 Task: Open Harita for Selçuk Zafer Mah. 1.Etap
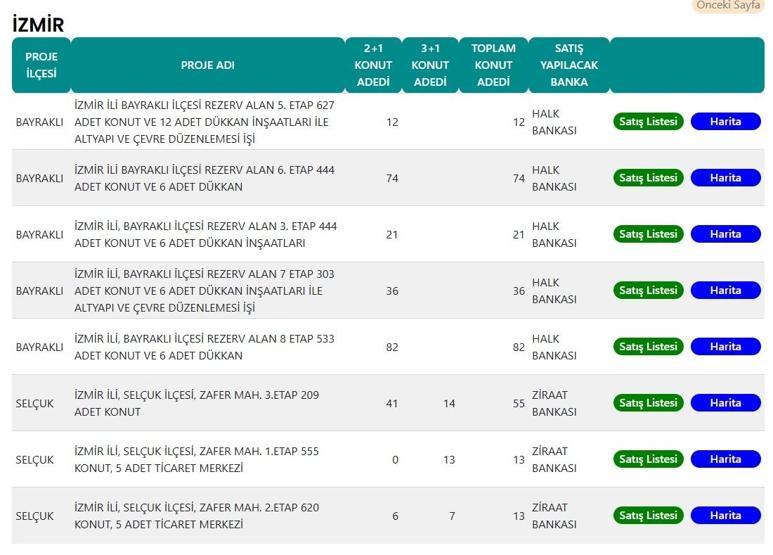726,459
